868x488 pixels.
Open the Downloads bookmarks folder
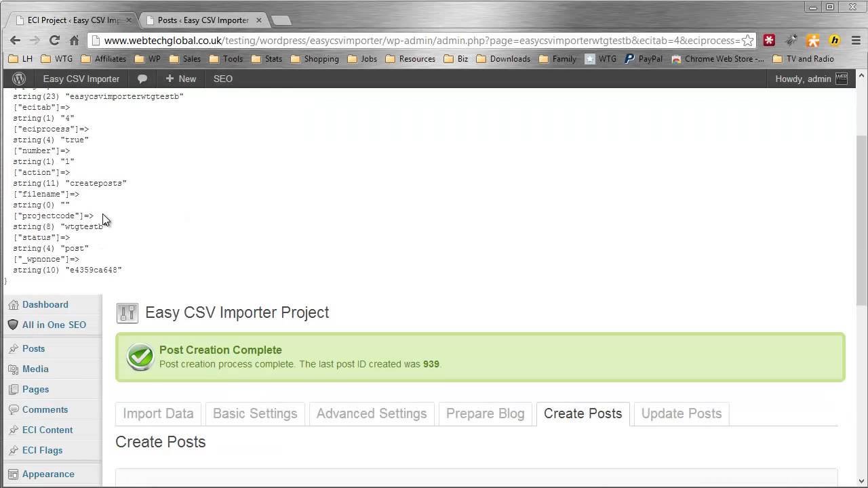[503, 59]
